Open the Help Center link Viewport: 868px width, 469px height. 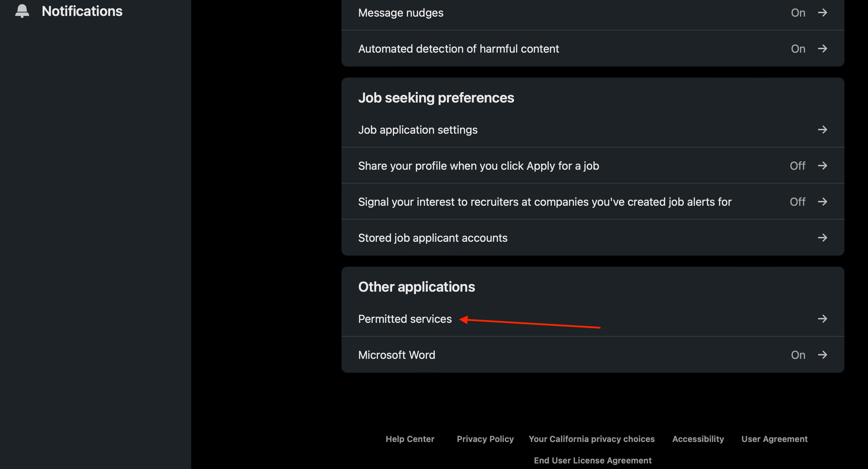pyautogui.click(x=410, y=439)
